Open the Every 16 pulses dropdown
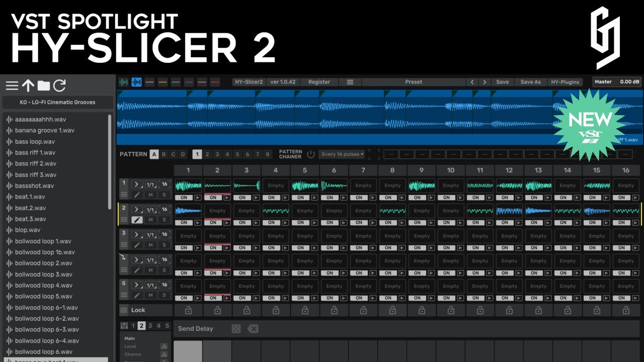The height and width of the screenshot is (362, 644). pyautogui.click(x=343, y=154)
